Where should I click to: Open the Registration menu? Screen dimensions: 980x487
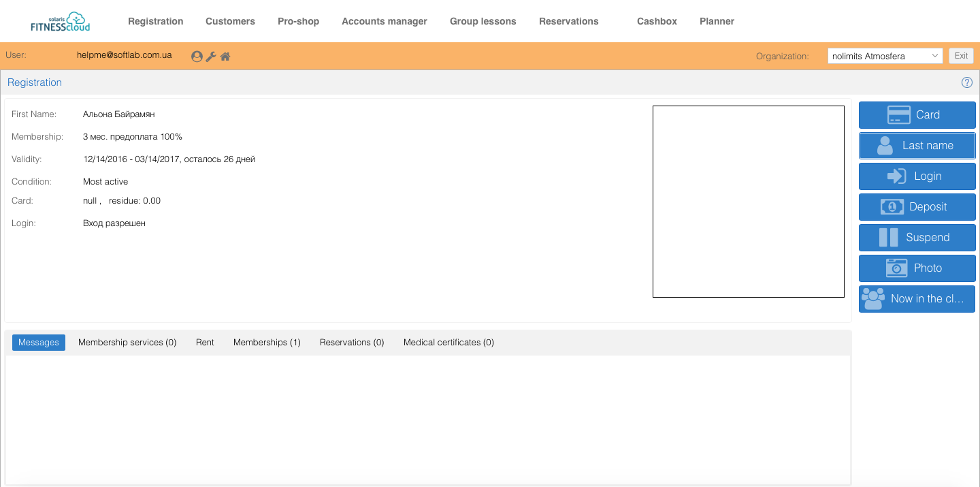[156, 21]
